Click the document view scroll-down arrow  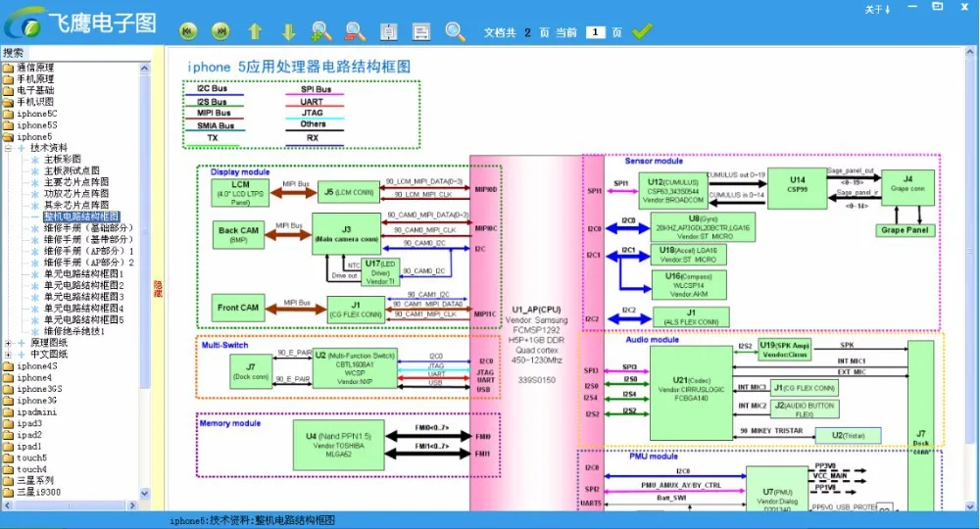(x=970, y=506)
